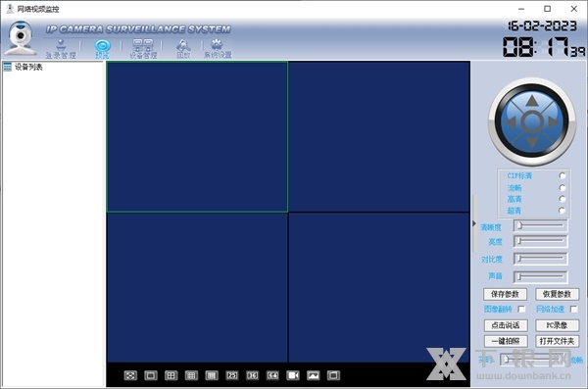Click the 亮度 brightness slider

pyautogui.click(x=540, y=242)
